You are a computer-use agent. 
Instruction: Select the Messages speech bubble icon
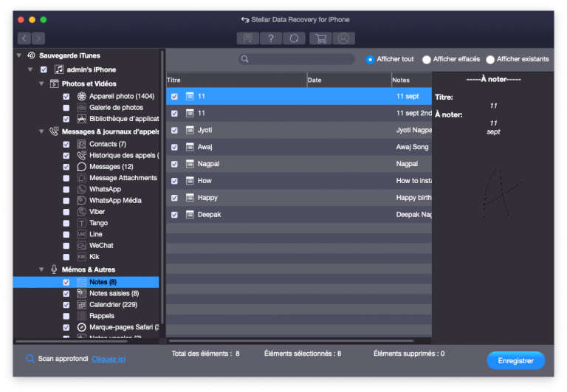[x=82, y=167]
